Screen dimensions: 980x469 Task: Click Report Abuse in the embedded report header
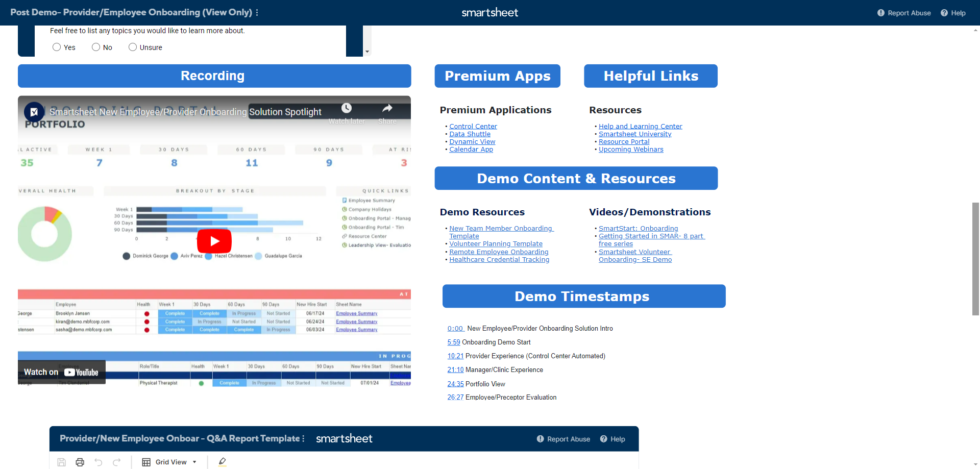[563, 439]
